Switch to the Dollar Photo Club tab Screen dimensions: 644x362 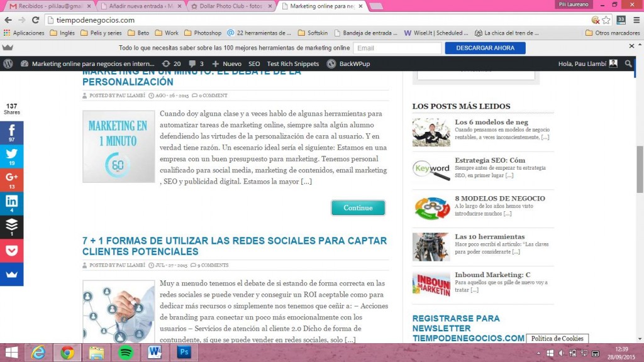233,6
